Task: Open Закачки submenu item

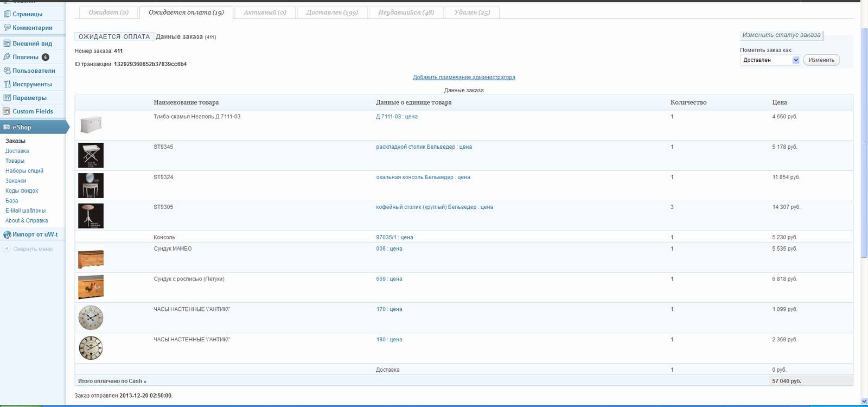Action: tap(16, 181)
